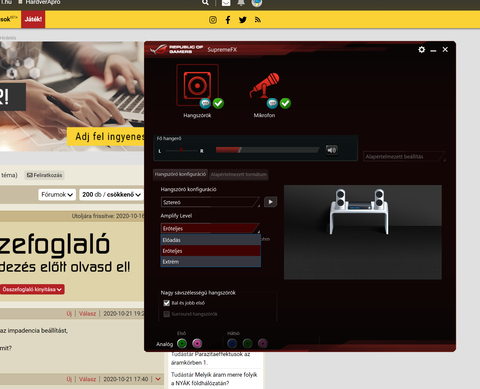Close the SupremeFX window
This screenshot has width=480, height=389.
445,49
